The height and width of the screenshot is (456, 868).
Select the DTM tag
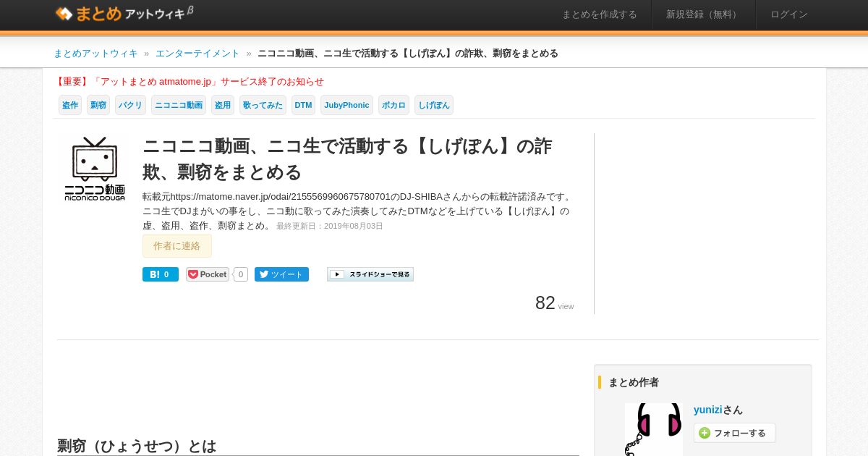click(304, 105)
